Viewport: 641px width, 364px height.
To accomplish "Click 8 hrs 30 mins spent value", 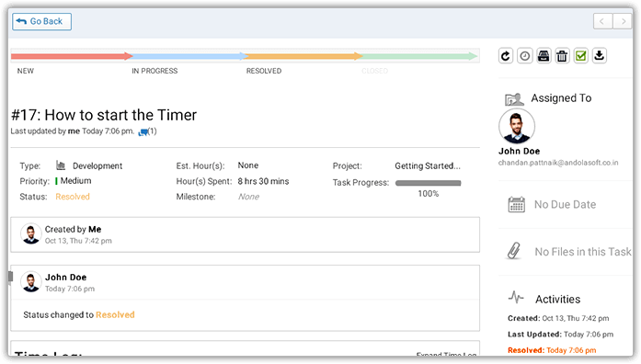I will click(x=263, y=181).
